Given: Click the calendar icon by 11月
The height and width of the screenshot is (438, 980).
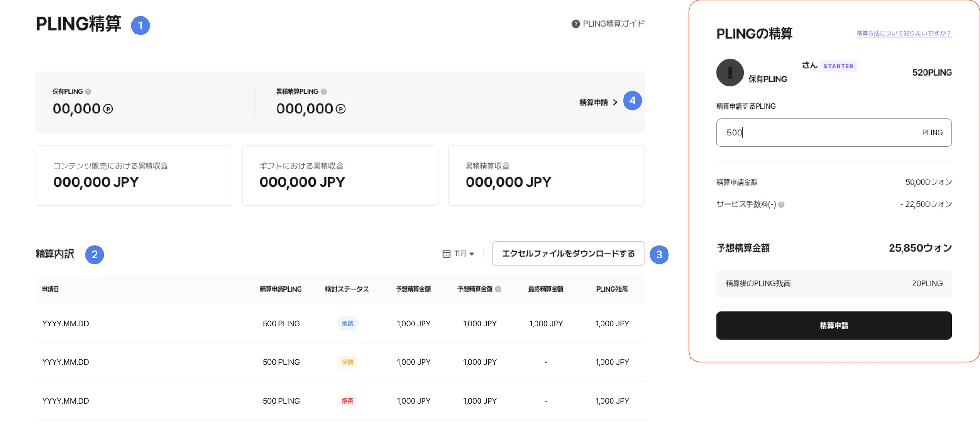Looking at the screenshot, I should coord(446,254).
